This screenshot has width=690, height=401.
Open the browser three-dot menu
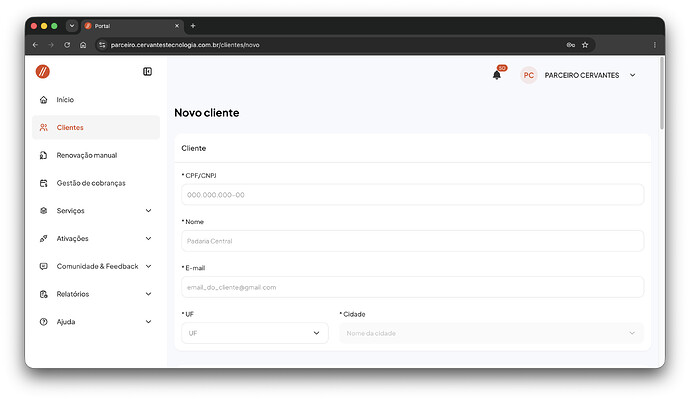(655, 45)
